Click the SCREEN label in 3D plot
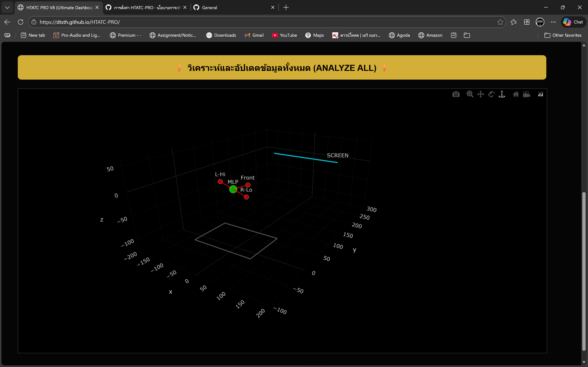The width and height of the screenshot is (588, 367). tap(337, 155)
